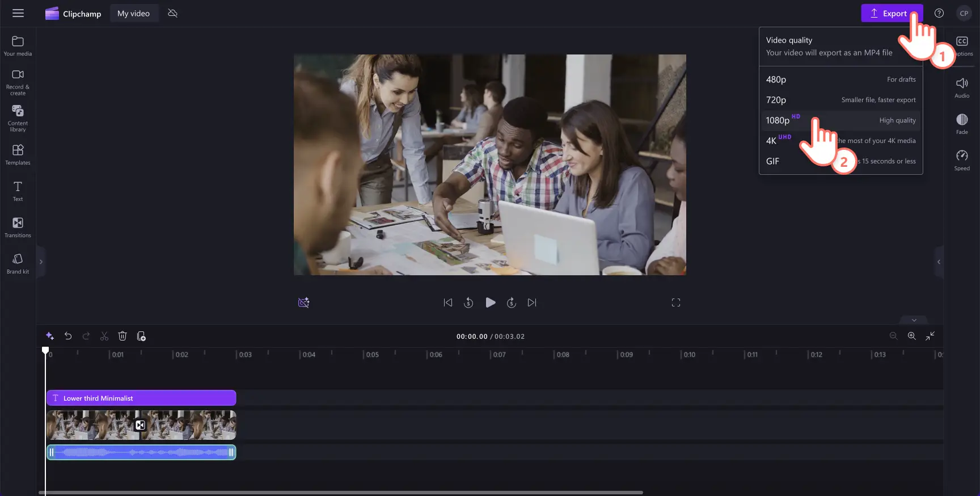Image resolution: width=980 pixels, height=496 pixels.
Task: Forward five seconds
Action: click(512, 302)
